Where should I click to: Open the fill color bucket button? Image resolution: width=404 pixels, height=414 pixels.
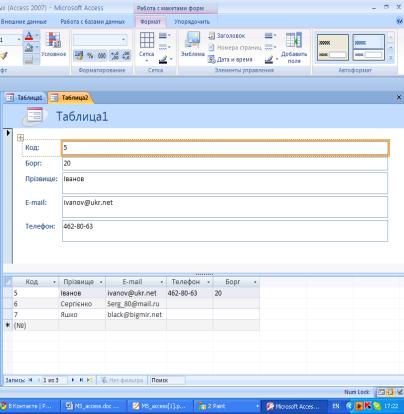(x=29, y=48)
